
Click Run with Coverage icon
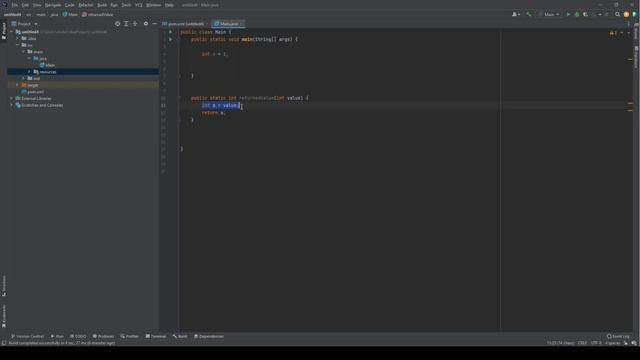click(585, 14)
